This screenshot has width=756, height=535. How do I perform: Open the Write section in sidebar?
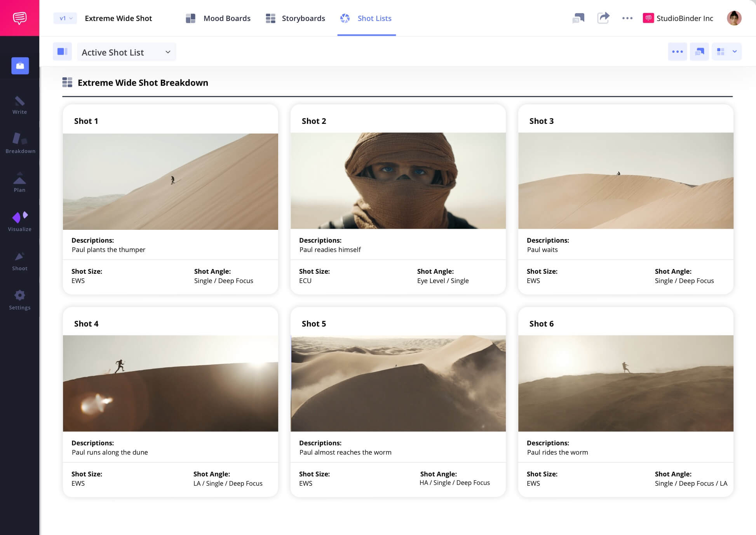pos(20,105)
